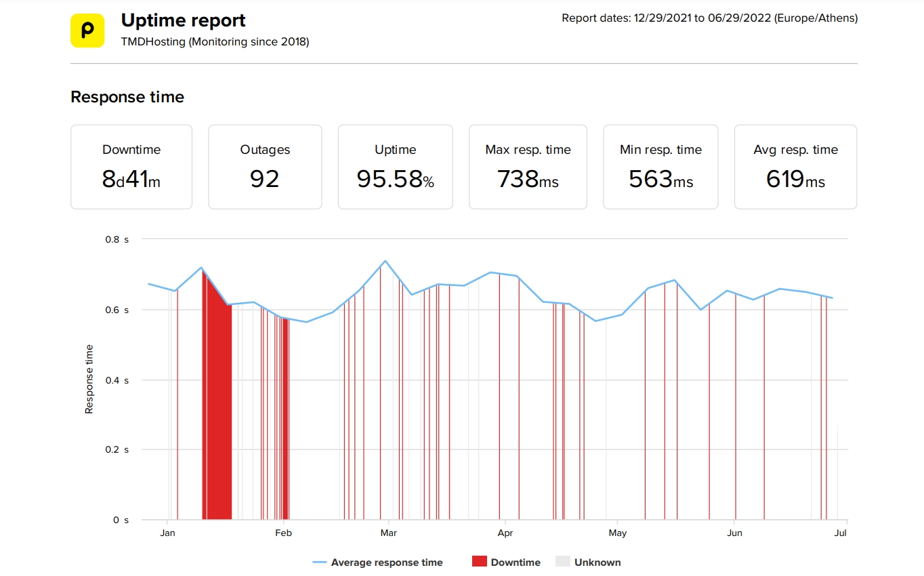Click the Response time heading

click(127, 97)
